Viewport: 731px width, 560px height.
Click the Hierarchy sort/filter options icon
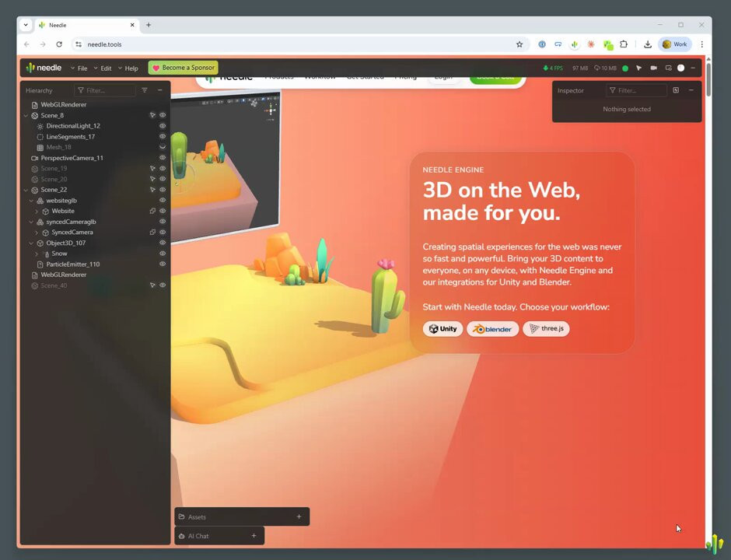[145, 90]
